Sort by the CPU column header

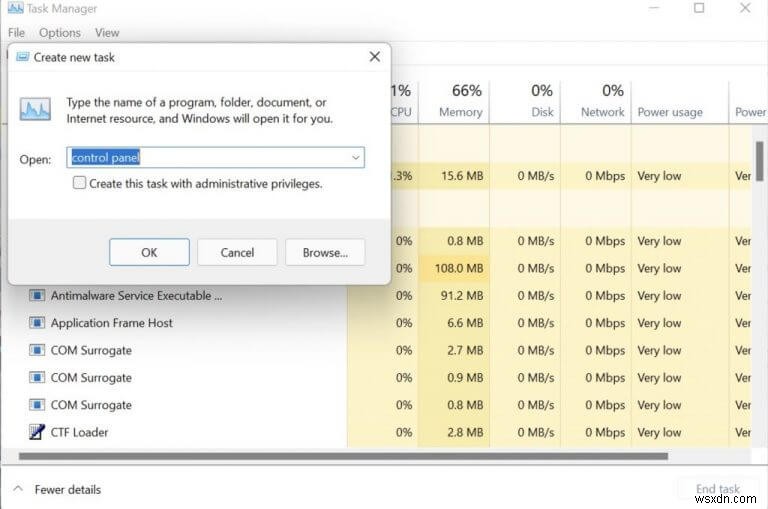[x=404, y=101]
